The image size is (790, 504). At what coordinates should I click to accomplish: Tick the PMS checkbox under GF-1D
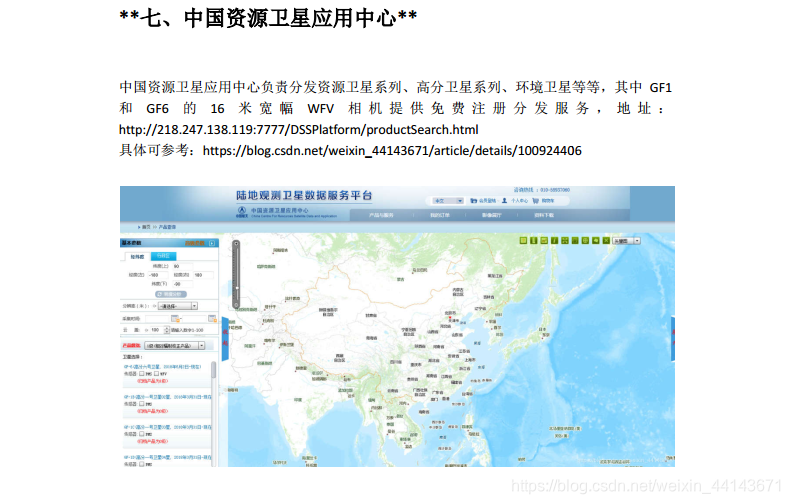[x=142, y=464]
